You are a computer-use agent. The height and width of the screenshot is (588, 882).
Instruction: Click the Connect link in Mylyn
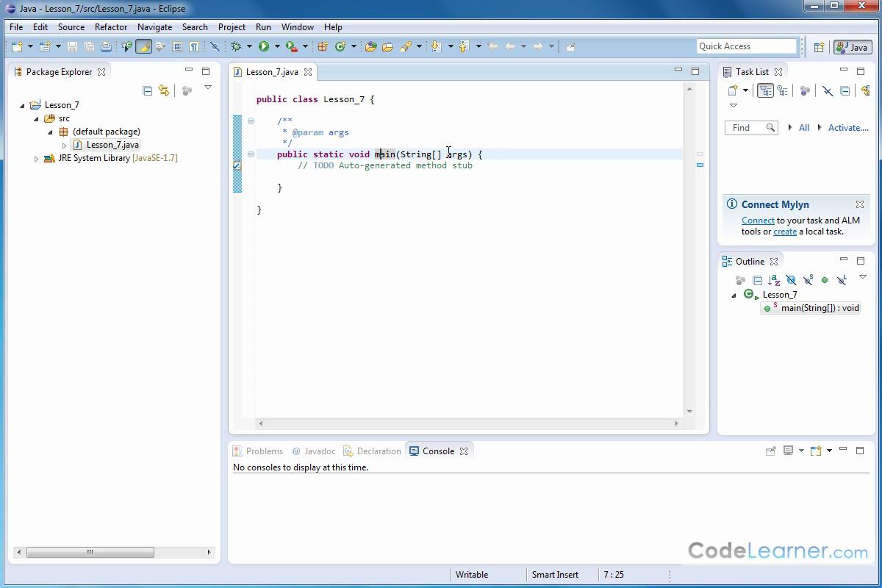click(x=758, y=220)
